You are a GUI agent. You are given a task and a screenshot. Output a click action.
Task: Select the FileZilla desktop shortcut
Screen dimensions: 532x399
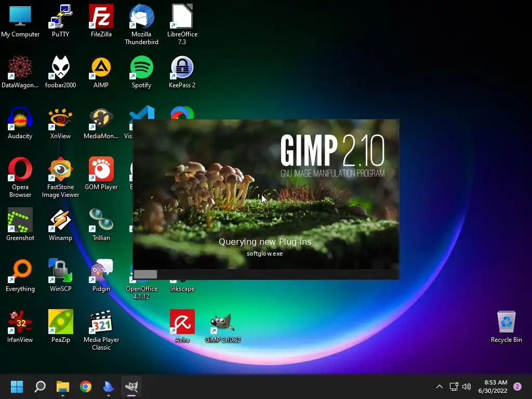[x=101, y=20]
